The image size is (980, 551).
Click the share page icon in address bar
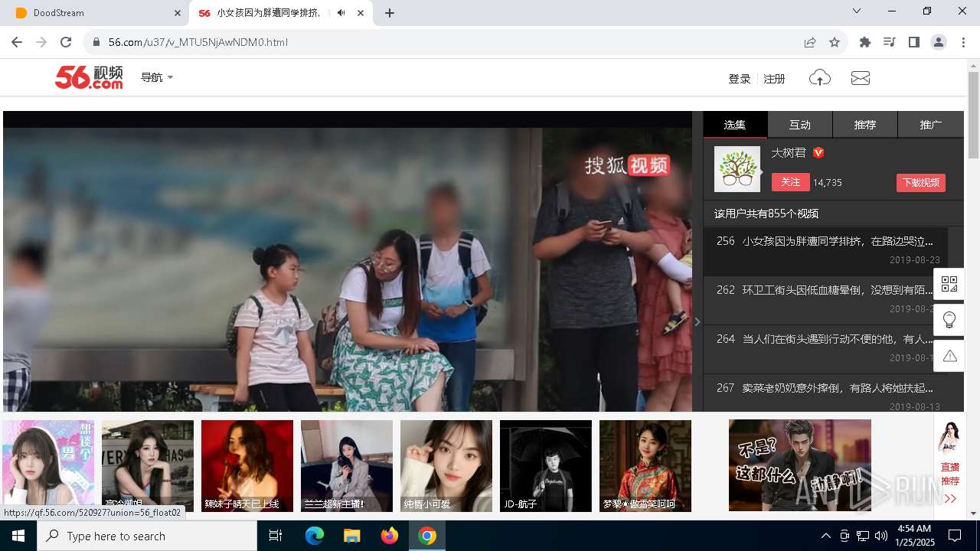coord(810,42)
